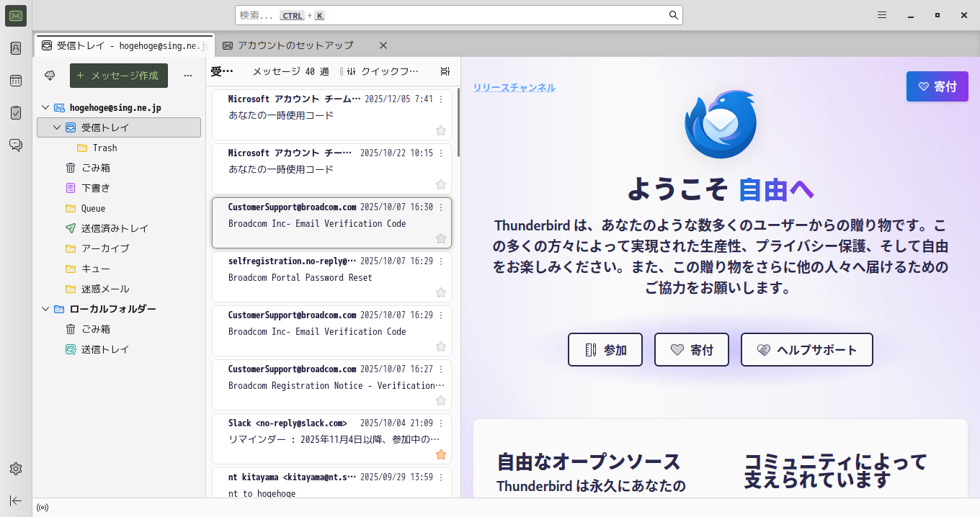
Task: Switch to 受信トレイ tab
Action: (125, 45)
